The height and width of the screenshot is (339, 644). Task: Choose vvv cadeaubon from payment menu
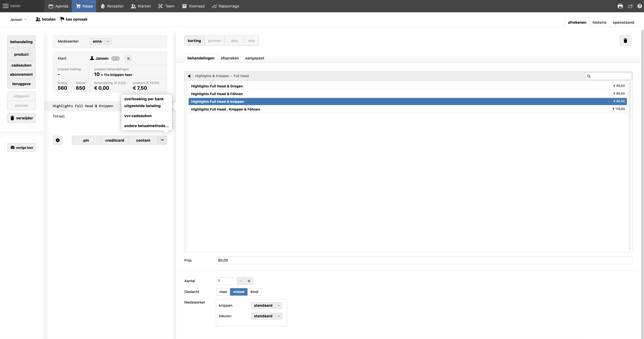pos(138,116)
